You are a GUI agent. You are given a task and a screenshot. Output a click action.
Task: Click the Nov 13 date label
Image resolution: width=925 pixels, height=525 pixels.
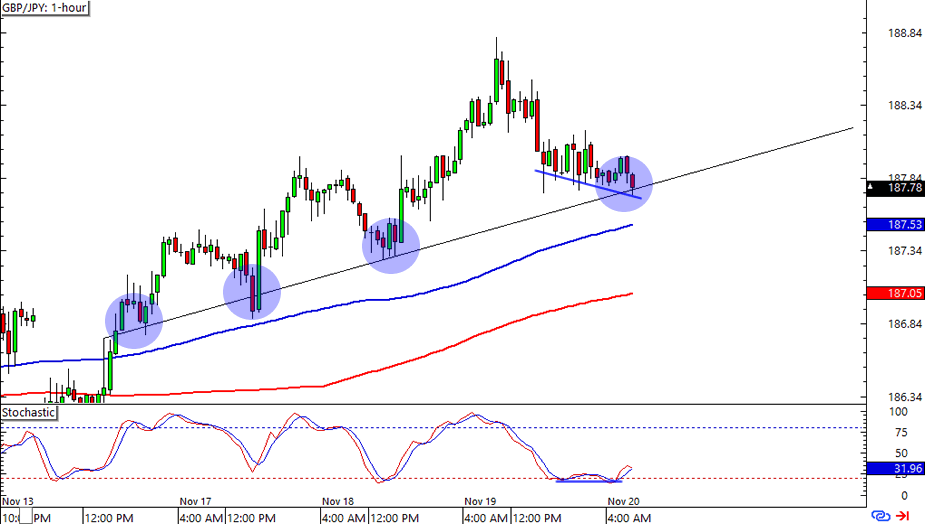pyautogui.click(x=18, y=501)
